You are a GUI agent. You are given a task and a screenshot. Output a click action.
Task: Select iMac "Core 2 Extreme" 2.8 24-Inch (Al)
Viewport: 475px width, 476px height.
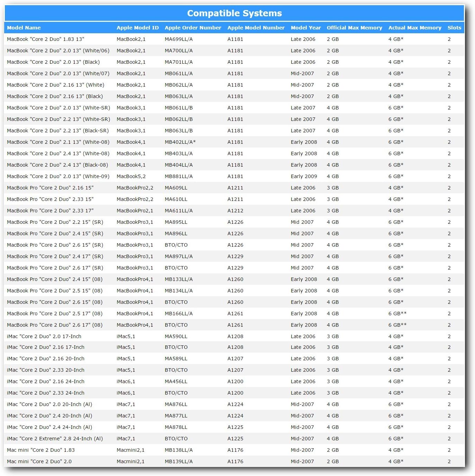[55, 439]
